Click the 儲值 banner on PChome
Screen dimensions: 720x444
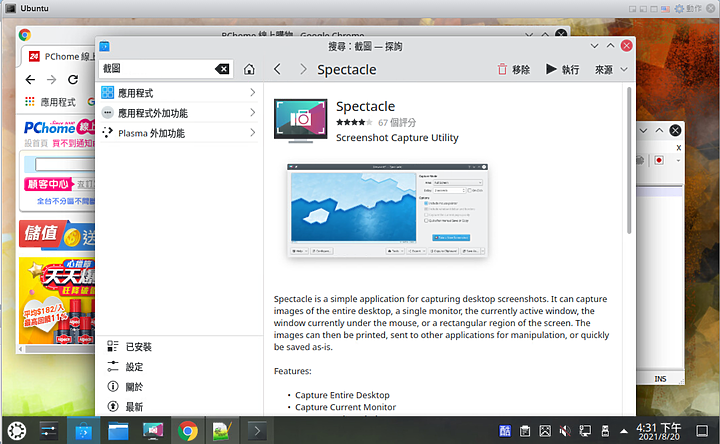pos(57,235)
